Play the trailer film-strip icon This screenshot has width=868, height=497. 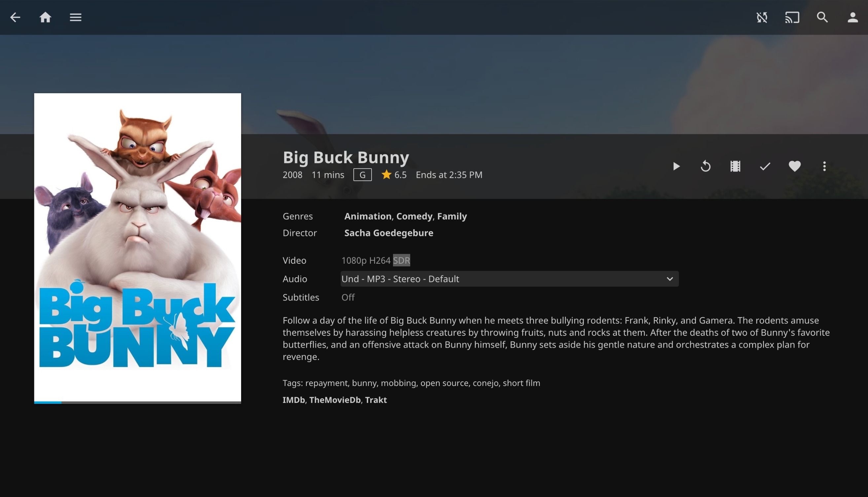(x=735, y=166)
